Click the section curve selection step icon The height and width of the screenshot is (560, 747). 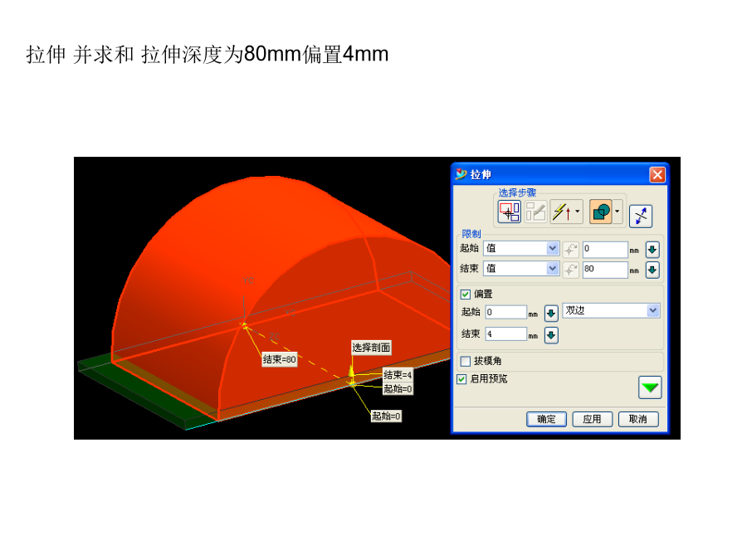tap(509, 212)
